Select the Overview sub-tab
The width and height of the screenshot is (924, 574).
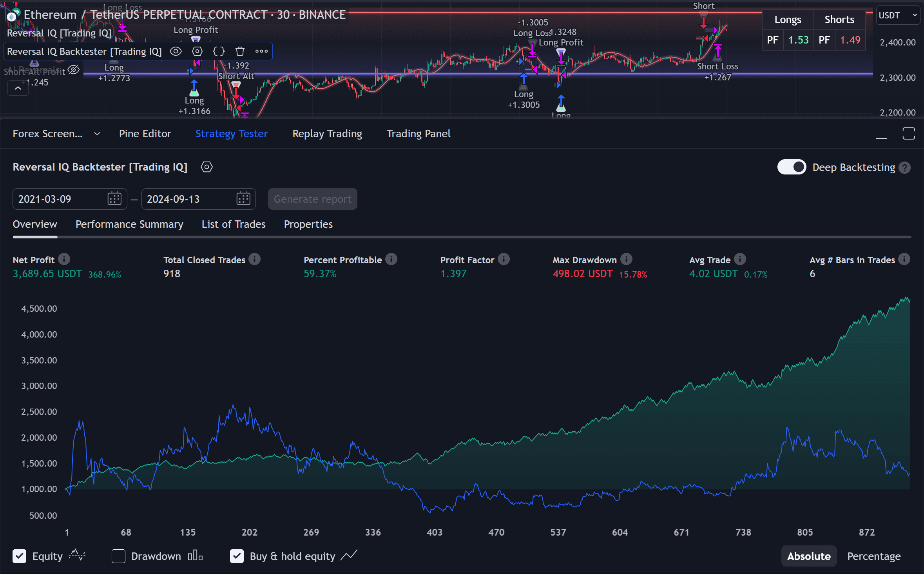coord(35,224)
